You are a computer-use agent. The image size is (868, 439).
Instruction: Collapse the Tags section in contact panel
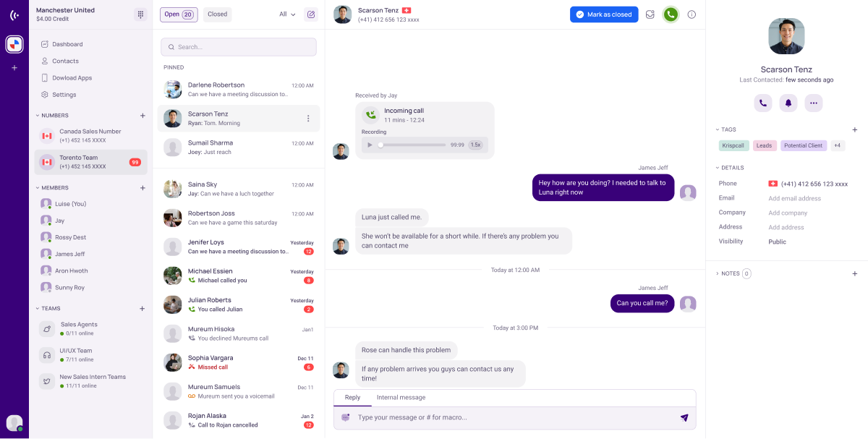point(717,129)
